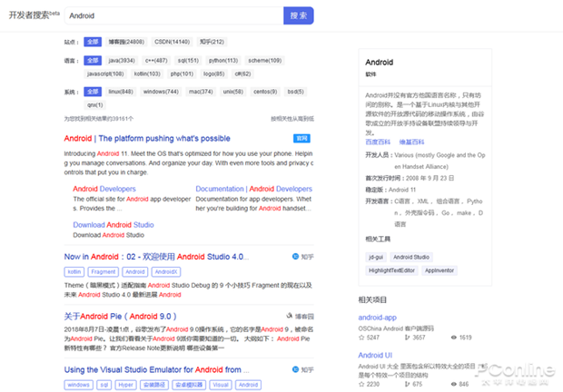Focus the Android search input field
The width and height of the screenshot is (563, 392).
(x=174, y=15)
